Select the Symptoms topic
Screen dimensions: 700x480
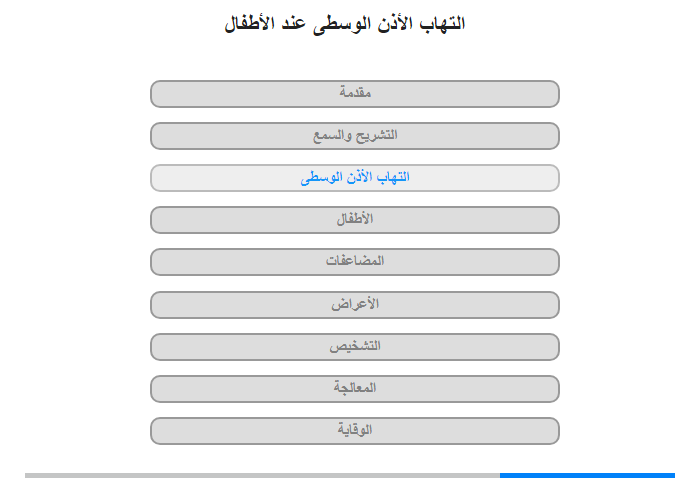[x=355, y=304]
